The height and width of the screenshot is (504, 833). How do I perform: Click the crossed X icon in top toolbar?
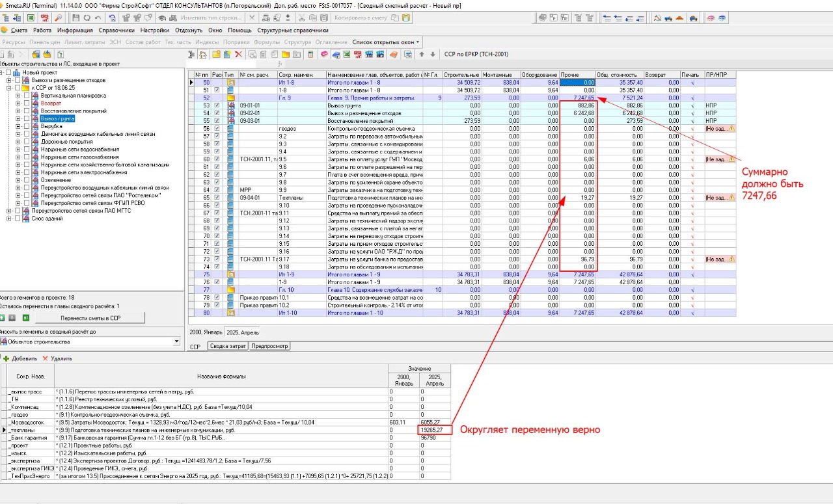252,18
